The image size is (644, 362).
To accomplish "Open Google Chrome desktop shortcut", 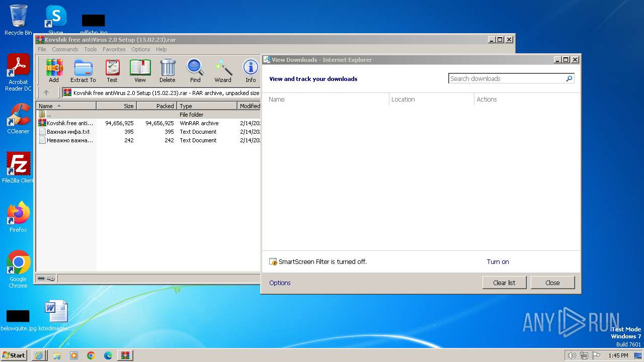I will (x=18, y=269).
